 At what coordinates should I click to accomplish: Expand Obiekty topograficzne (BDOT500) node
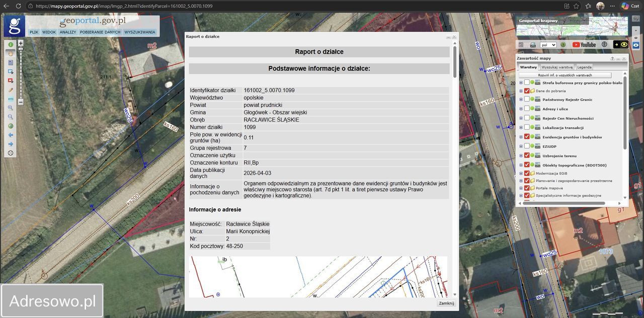521,165
